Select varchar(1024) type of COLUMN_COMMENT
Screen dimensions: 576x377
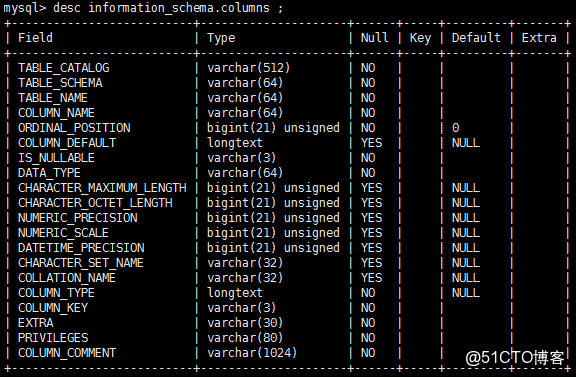tap(252, 353)
